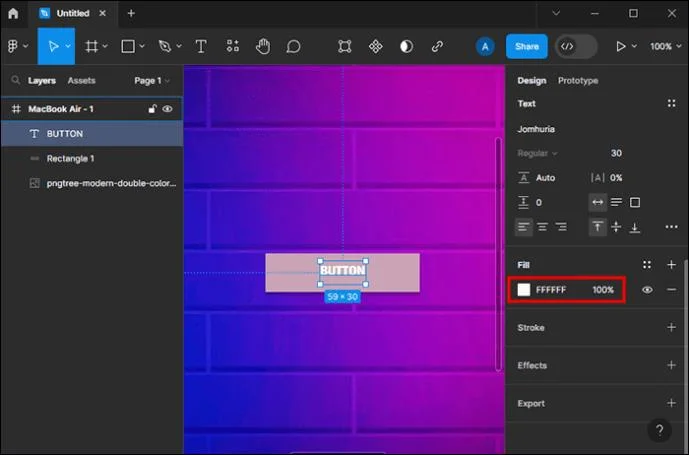Open the 100% zoom dropdown

[666, 46]
